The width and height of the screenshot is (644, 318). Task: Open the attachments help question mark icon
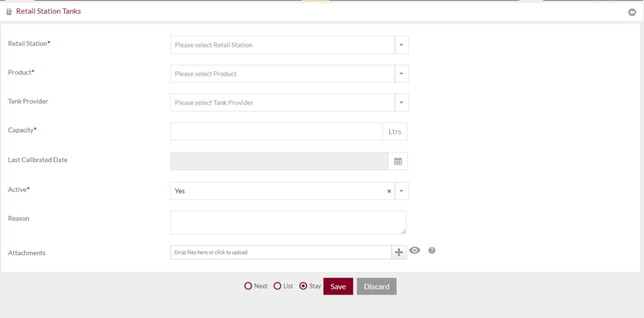tap(431, 250)
